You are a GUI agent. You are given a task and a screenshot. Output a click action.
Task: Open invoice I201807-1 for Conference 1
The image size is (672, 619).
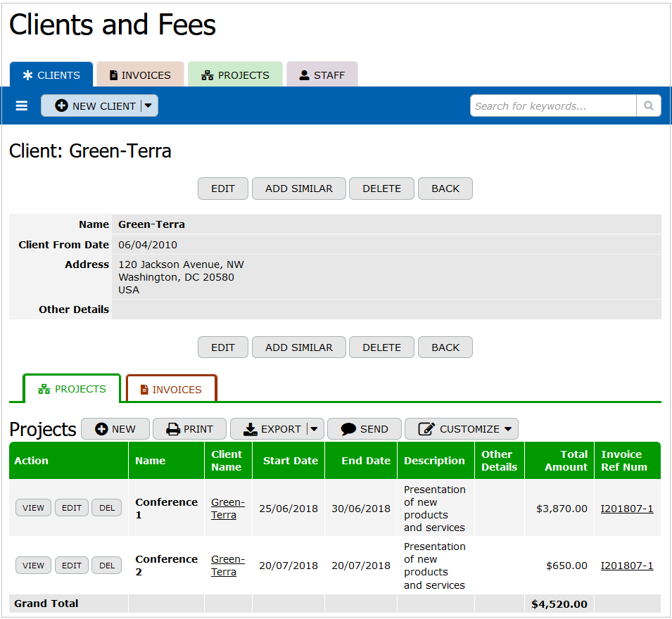click(626, 509)
